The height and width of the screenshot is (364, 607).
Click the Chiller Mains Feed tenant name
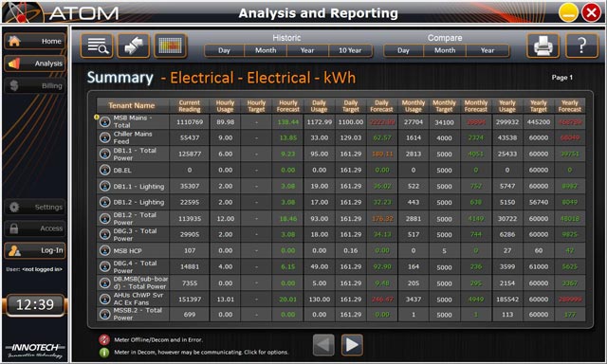(x=133, y=137)
